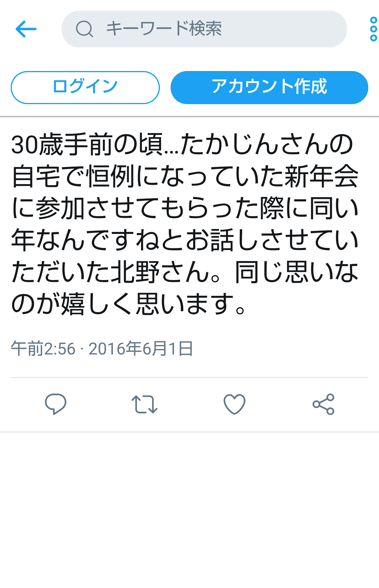Reply to the tweet via speech bubble
Screen dimensions: 379x588
56,404
